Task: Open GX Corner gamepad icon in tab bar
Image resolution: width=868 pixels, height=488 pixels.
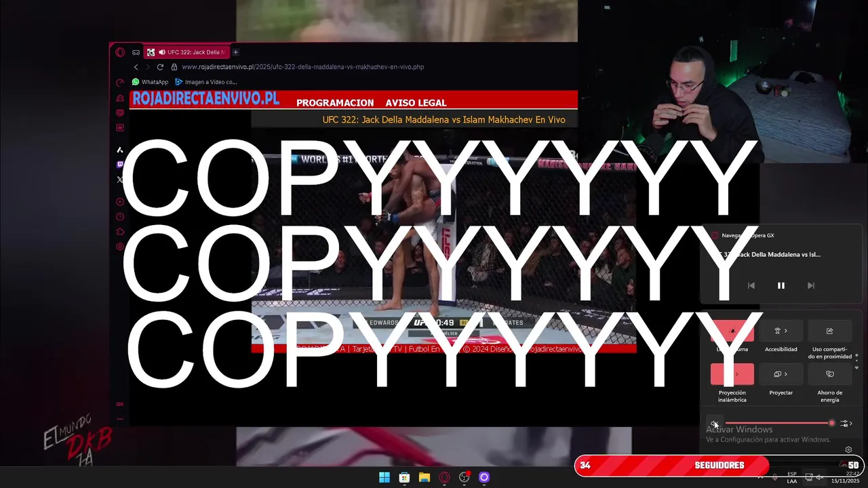Action: pos(136,52)
